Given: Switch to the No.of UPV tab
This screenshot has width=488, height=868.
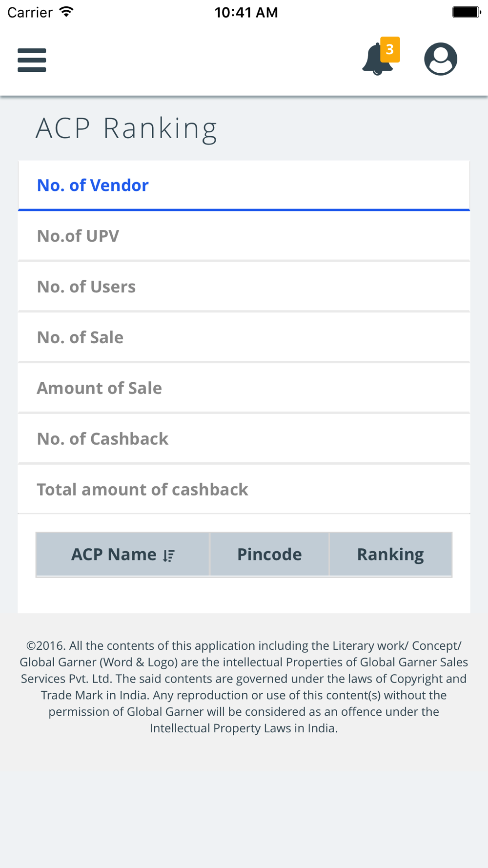Looking at the screenshot, I should 244,236.
